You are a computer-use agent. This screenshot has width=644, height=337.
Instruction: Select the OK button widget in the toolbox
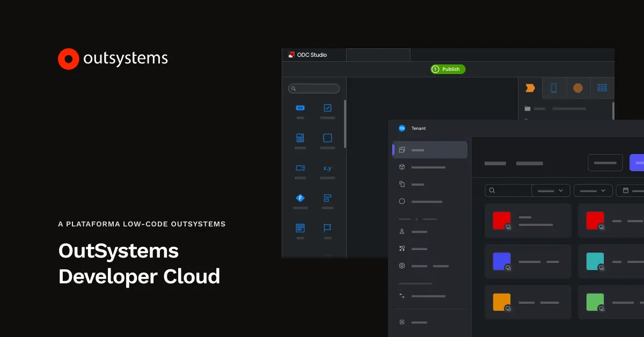coord(300,107)
